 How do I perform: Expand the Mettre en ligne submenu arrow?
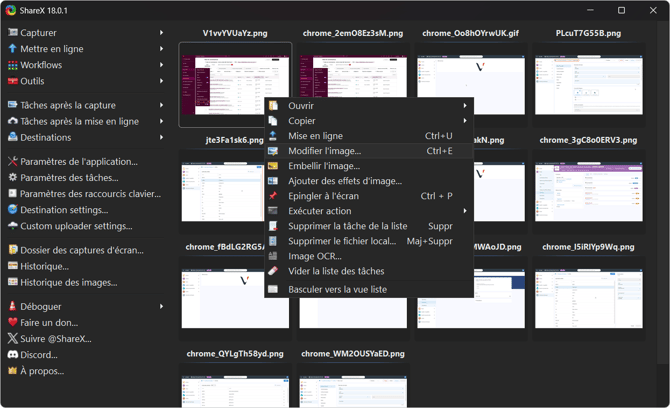point(161,49)
